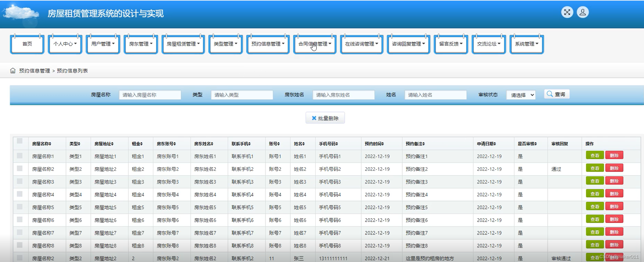
Task: Check the row checkbox for 房屋名称3
Action: coord(20,181)
